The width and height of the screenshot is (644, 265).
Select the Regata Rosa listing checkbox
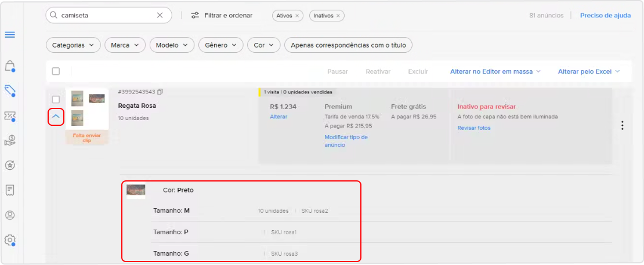pyautogui.click(x=56, y=99)
